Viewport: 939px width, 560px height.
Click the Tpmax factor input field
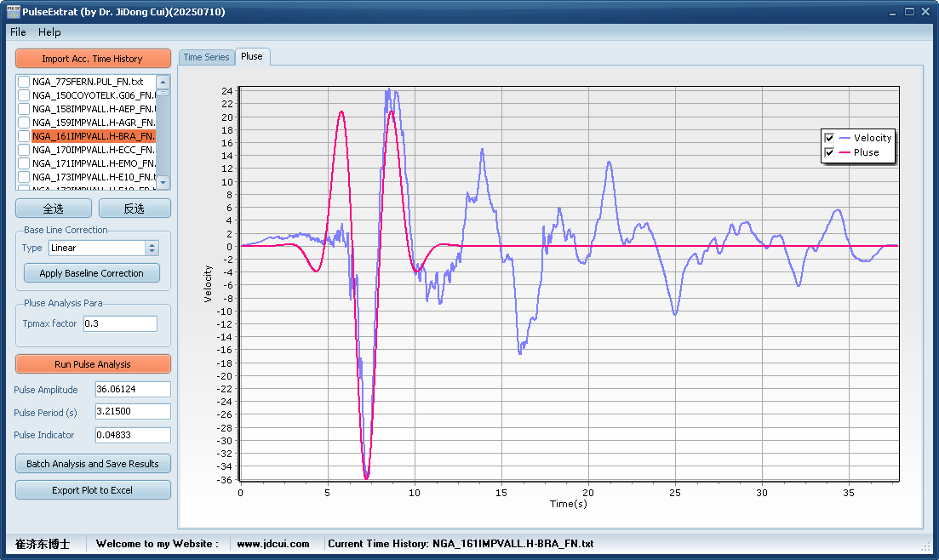pyautogui.click(x=120, y=323)
